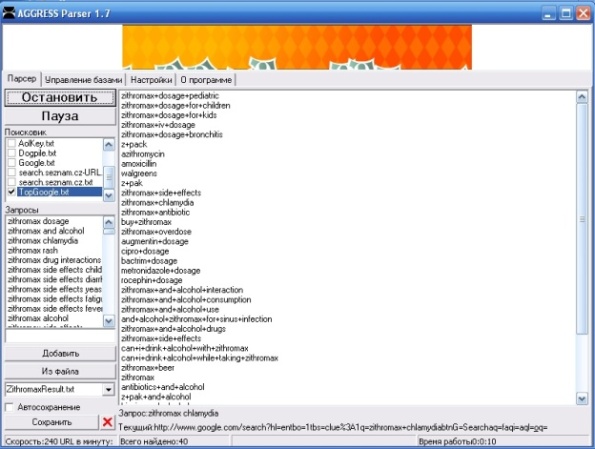The height and width of the screenshot is (449, 595).
Task: Check the search.seznam.cz.txt checkbox
Action: (12, 183)
